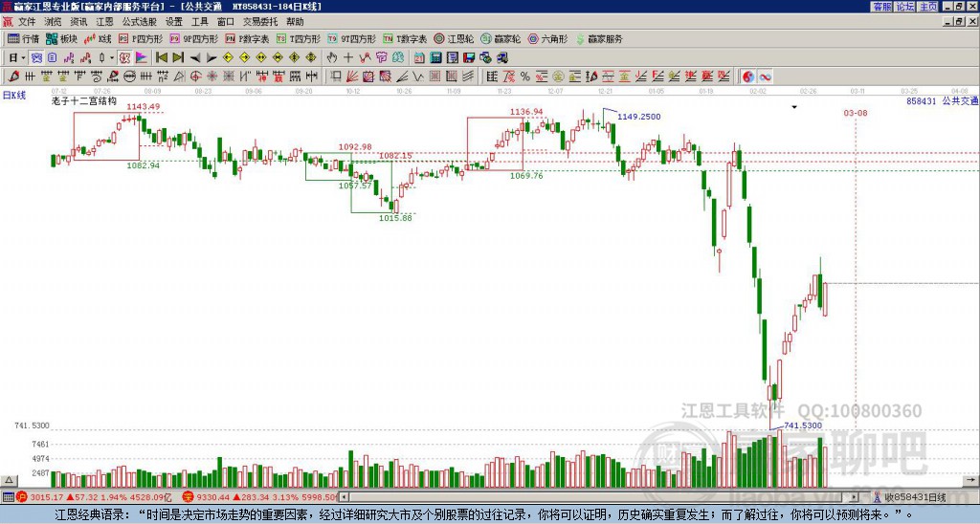Select the red target circle tool
The height and width of the screenshot is (524, 980).
point(195,76)
